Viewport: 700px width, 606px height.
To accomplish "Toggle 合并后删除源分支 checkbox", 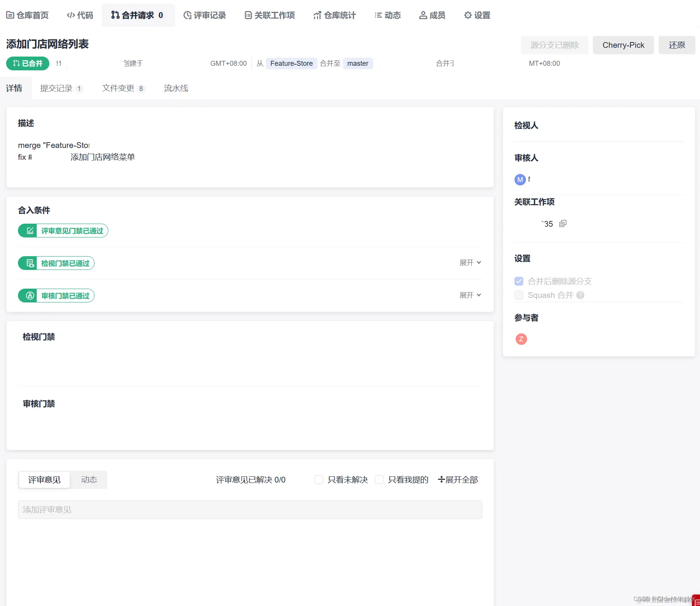I will (519, 281).
